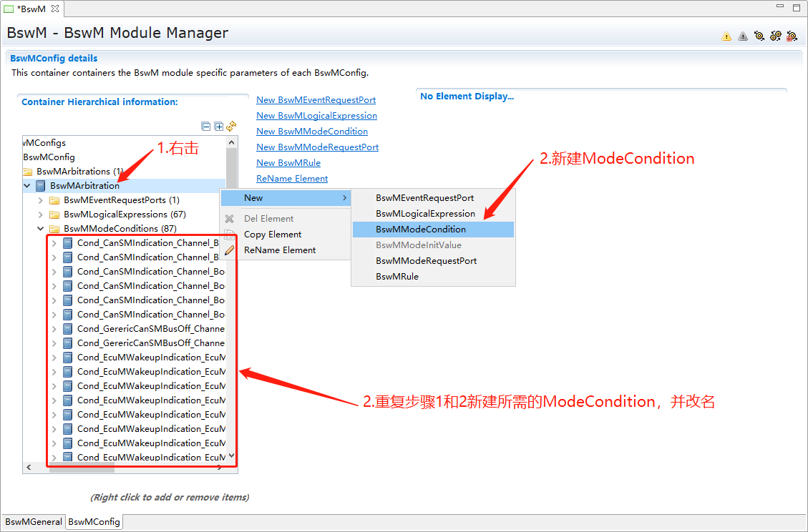Choose BswMModeCondition in the New submenu

(x=421, y=230)
